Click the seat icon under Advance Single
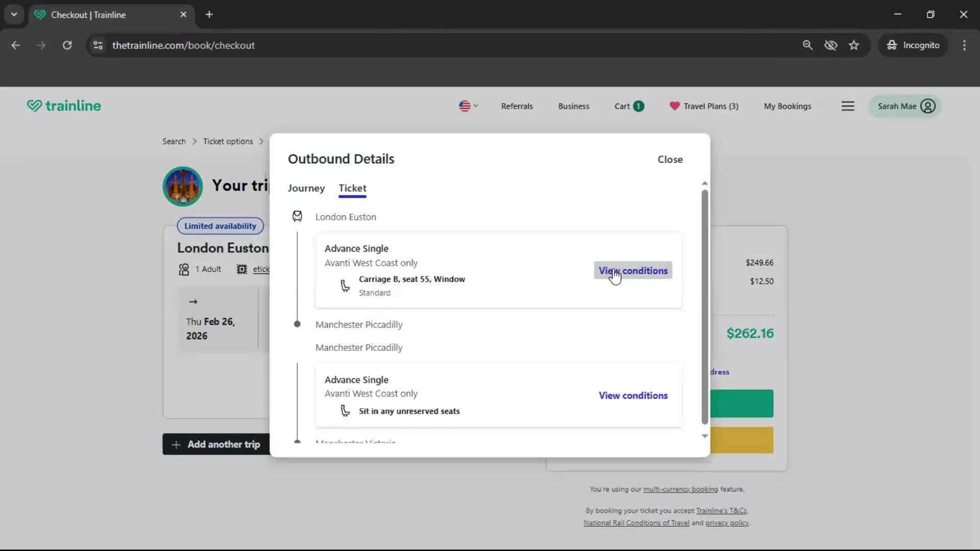Screen dimensions: 980x551 345,286
